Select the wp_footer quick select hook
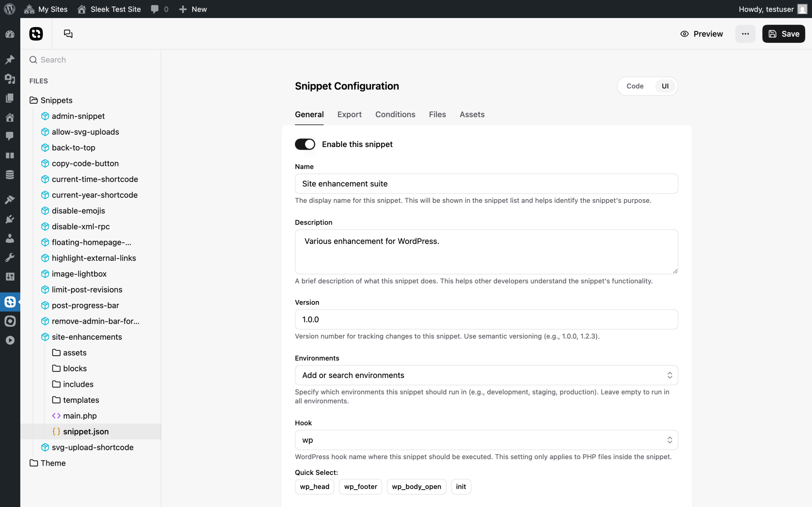812x507 pixels. tap(360, 486)
